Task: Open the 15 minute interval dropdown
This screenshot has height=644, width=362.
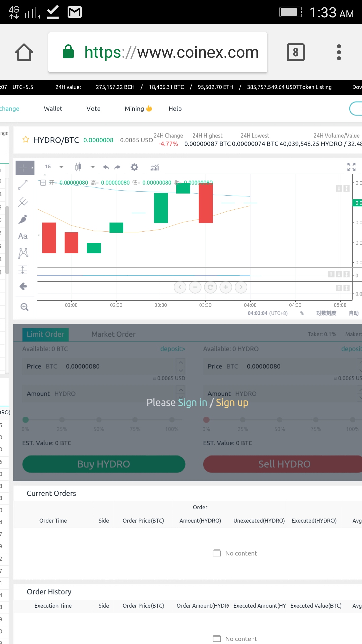Action: pyautogui.click(x=54, y=167)
